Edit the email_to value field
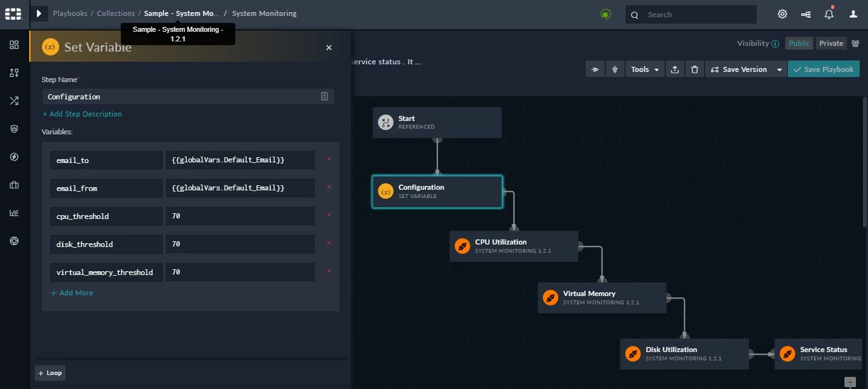The width and height of the screenshot is (868, 389). click(240, 160)
